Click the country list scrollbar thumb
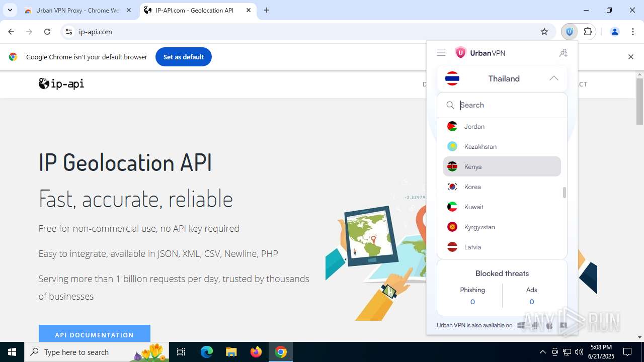Screen dimensions: 644x362 click(564, 192)
